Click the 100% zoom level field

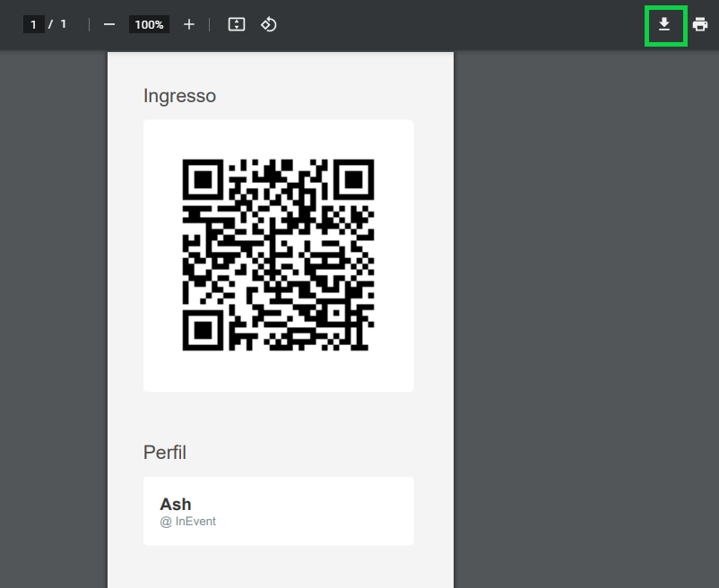pos(149,24)
